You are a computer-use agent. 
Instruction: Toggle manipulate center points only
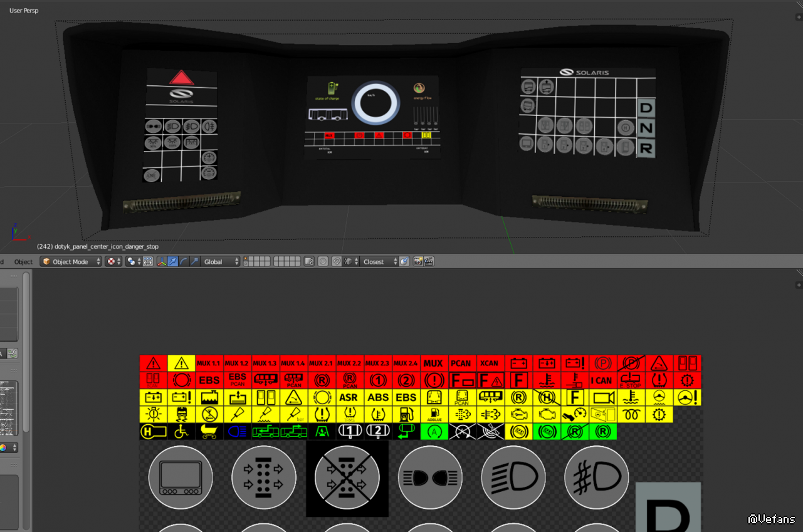[x=148, y=262]
